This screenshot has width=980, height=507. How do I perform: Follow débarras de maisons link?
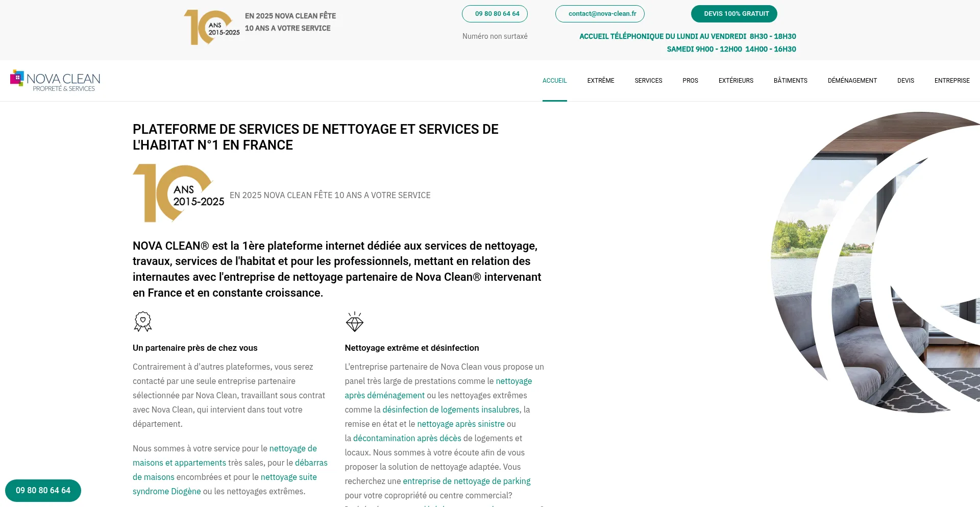[153, 477]
